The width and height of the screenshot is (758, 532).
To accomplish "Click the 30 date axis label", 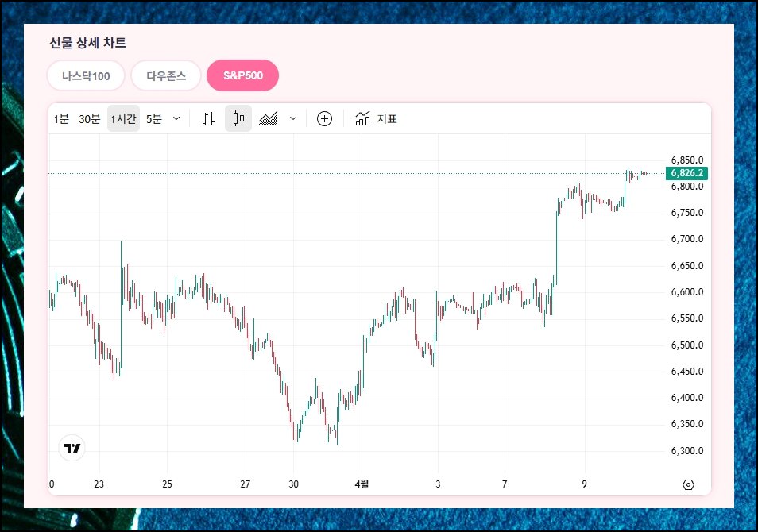I will (293, 484).
